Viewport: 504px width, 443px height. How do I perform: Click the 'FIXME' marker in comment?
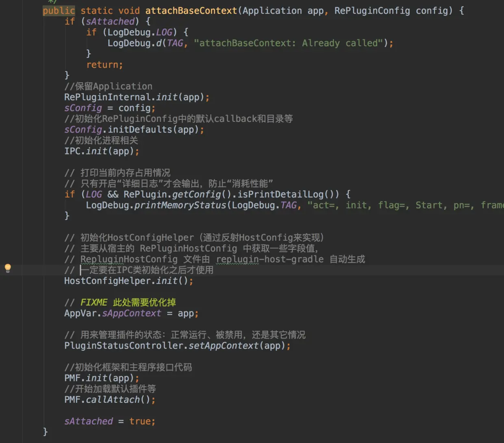[94, 303]
